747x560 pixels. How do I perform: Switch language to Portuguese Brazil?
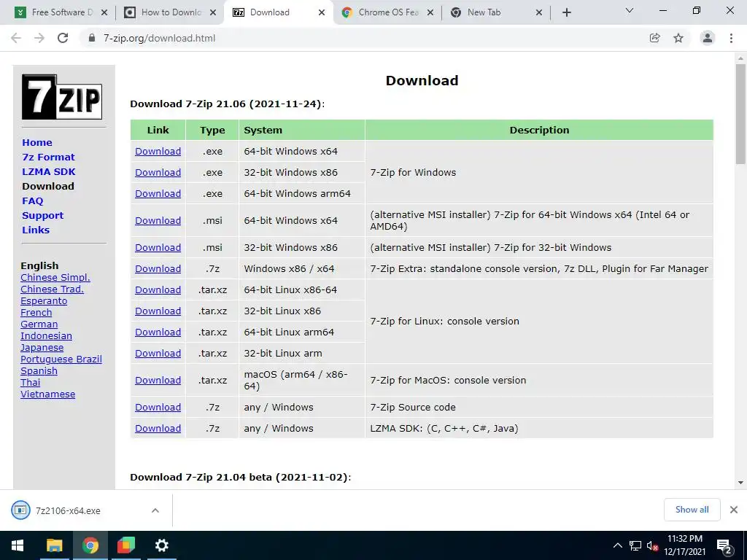coord(61,359)
